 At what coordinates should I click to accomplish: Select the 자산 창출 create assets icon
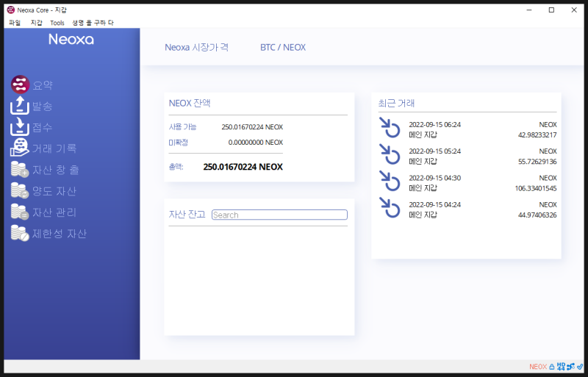pos(20,169)
